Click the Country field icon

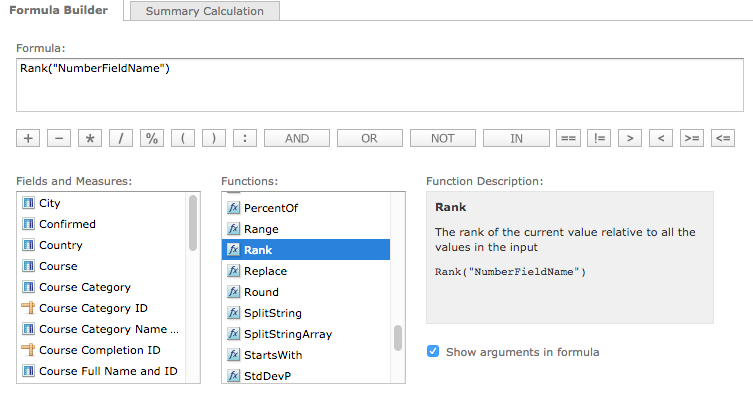point(28,245)
